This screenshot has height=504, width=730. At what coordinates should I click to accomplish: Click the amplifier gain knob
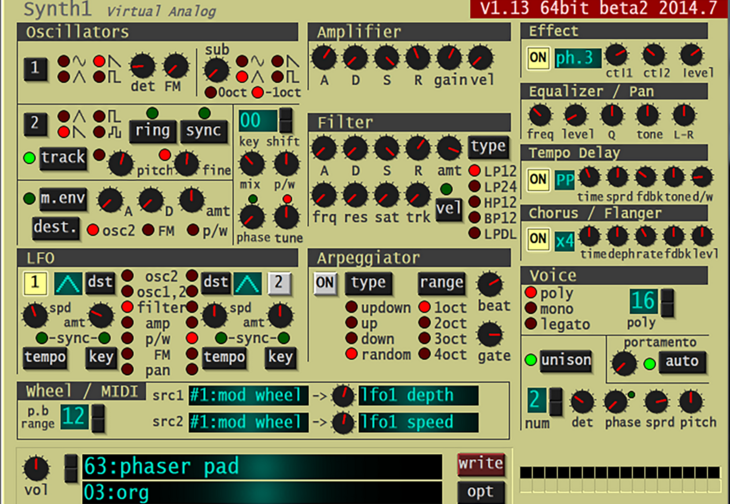(x=449, y=58)
